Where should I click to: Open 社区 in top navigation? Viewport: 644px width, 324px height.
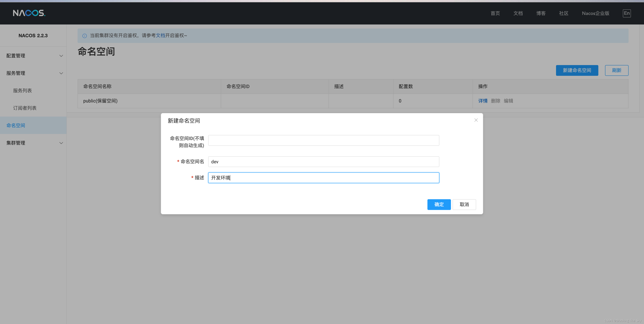[563, 13]
